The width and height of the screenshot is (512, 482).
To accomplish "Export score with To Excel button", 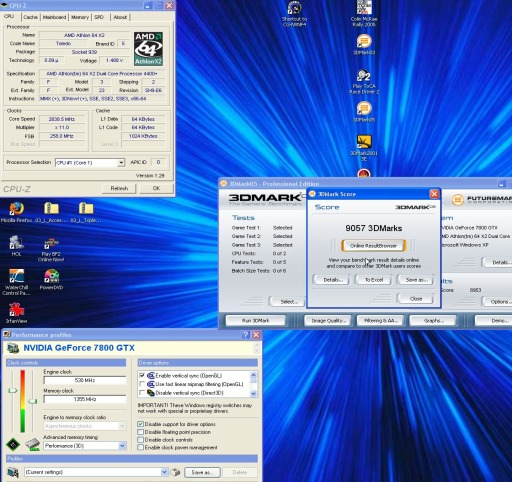I will [x=374, y=280].
